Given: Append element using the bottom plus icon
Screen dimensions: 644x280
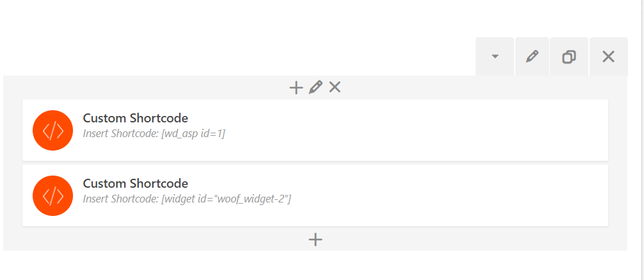Looking at the screenshot, I should pyautogui.click(x=315, y=240).
